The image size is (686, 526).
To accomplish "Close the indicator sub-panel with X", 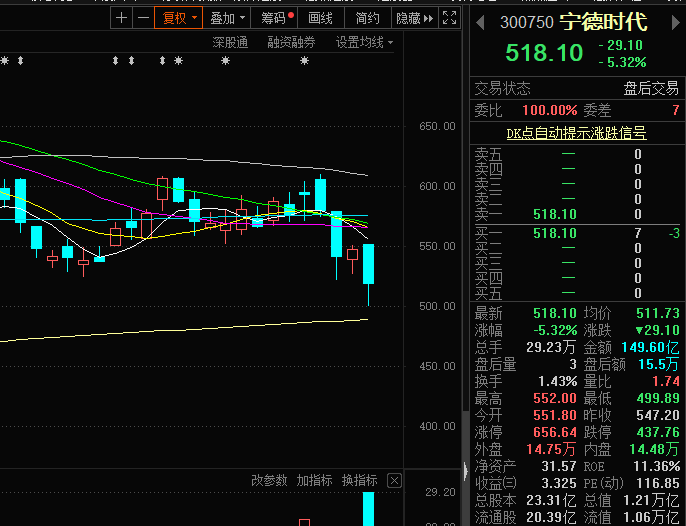I will coord(394,481).
